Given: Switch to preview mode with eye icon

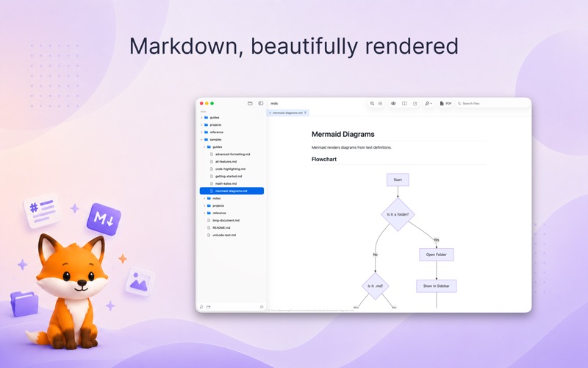Looking at the screenshot, I should 393,103.
